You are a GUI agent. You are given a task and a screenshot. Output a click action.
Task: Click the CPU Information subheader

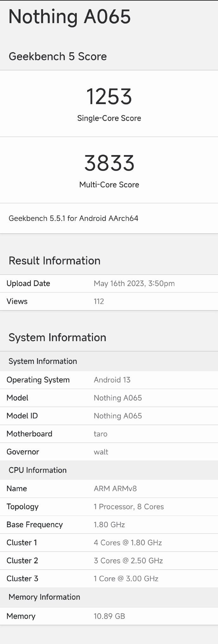38,470
